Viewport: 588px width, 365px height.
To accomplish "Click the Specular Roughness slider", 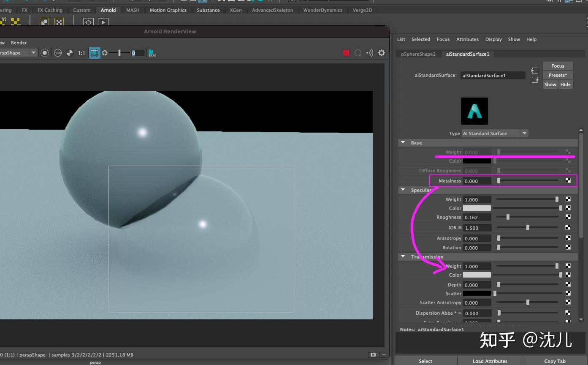I will (528, 217).
